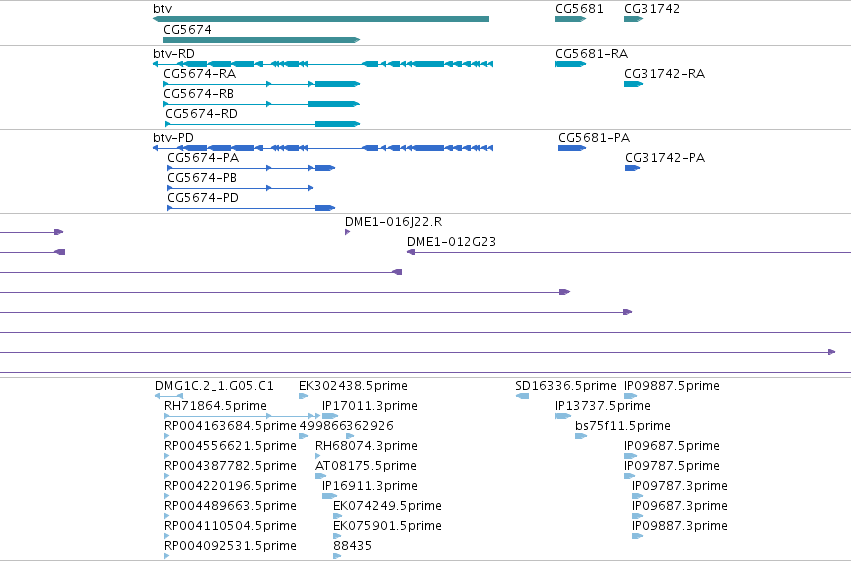Click RP004387782.5prime EST label
The height and width of the screenshot is (561, 851).
tap(230, 466)
